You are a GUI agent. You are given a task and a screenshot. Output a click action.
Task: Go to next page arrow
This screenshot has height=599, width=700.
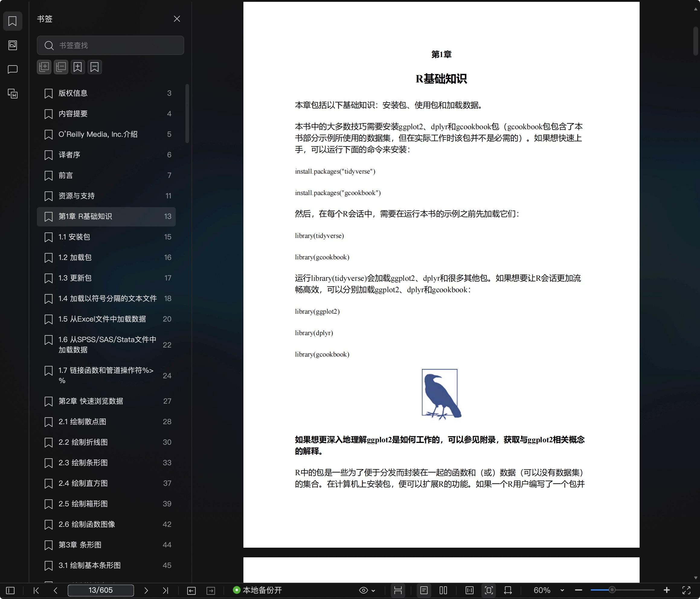pyautogui.click(x=146, y=591)
